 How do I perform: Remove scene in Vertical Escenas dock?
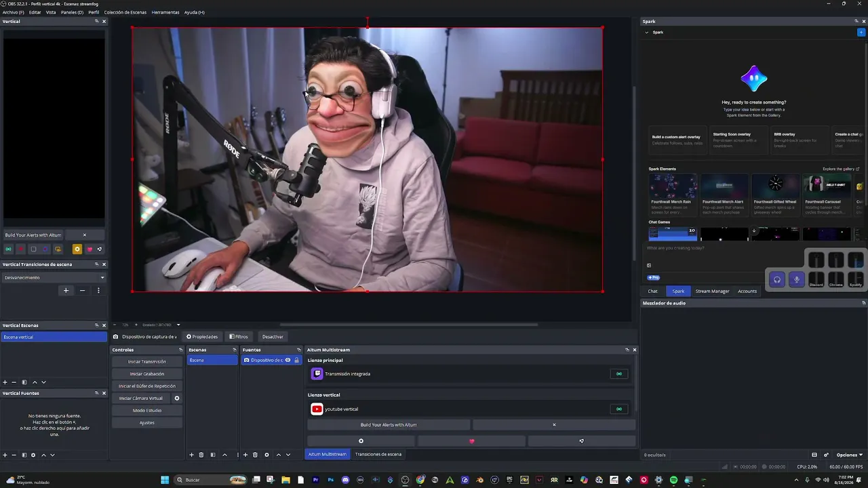point(14,382)
